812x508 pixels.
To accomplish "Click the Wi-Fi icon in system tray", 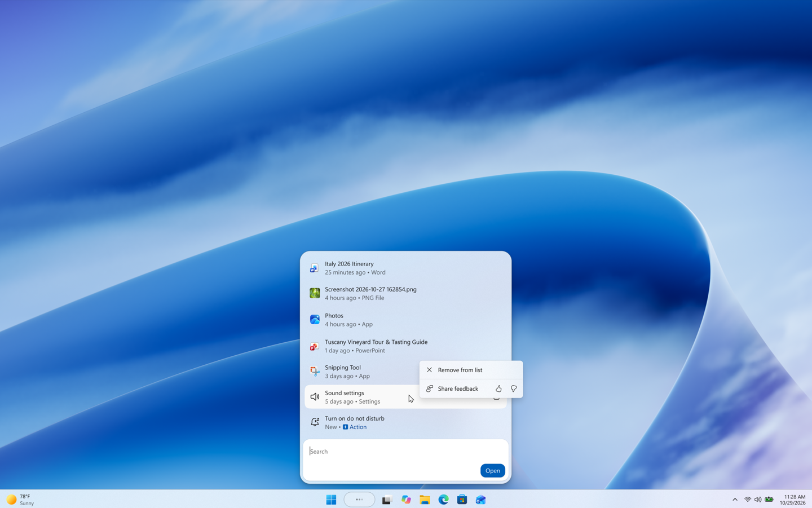I will tap(748, 500).
